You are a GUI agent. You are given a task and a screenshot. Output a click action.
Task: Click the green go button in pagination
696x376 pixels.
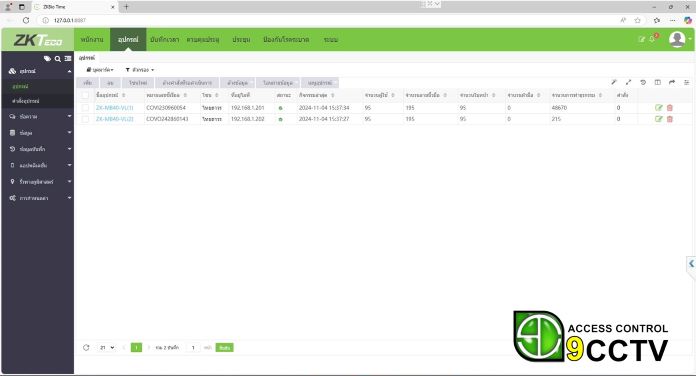coord(225,348)
